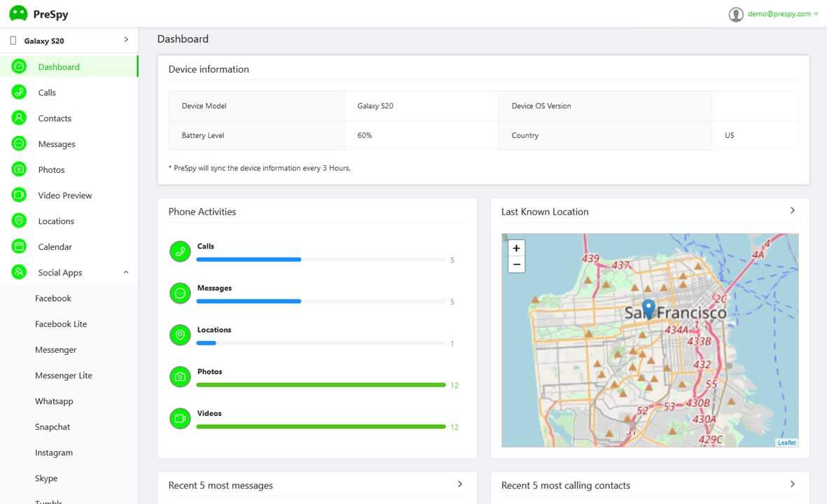Open the demo@prespy.com account dropdown
827x504 pixels.
783,14
